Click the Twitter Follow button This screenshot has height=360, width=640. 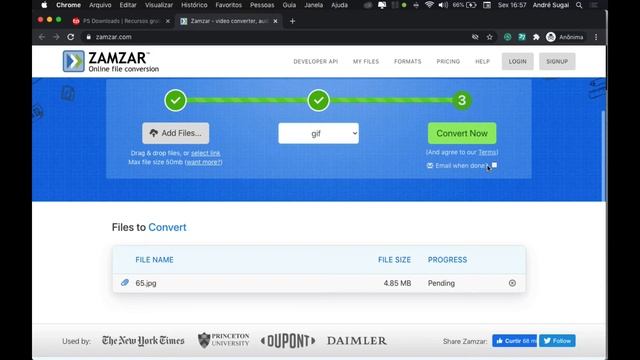tap(557, 341)
